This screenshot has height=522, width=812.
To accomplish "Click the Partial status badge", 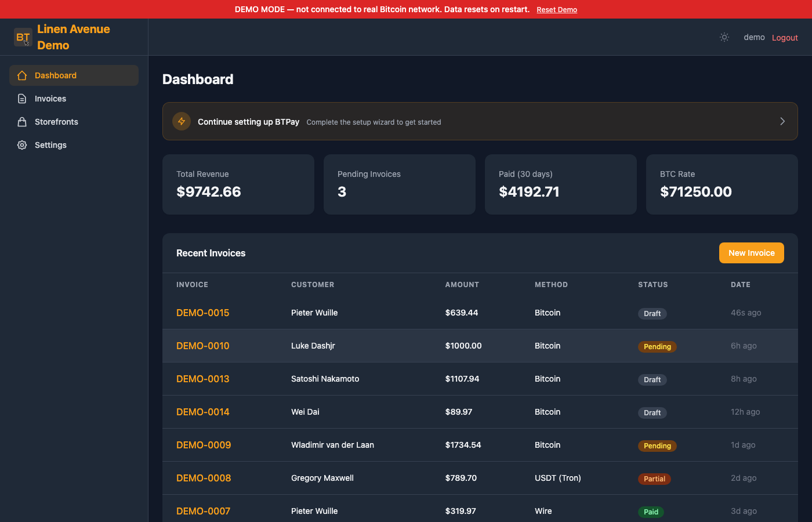I will click(654, 479).
